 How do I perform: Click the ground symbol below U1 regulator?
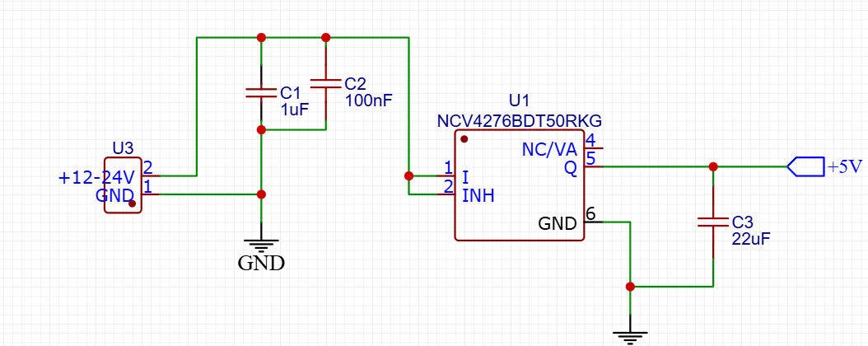pyautogui.click(x=630, y=334)
